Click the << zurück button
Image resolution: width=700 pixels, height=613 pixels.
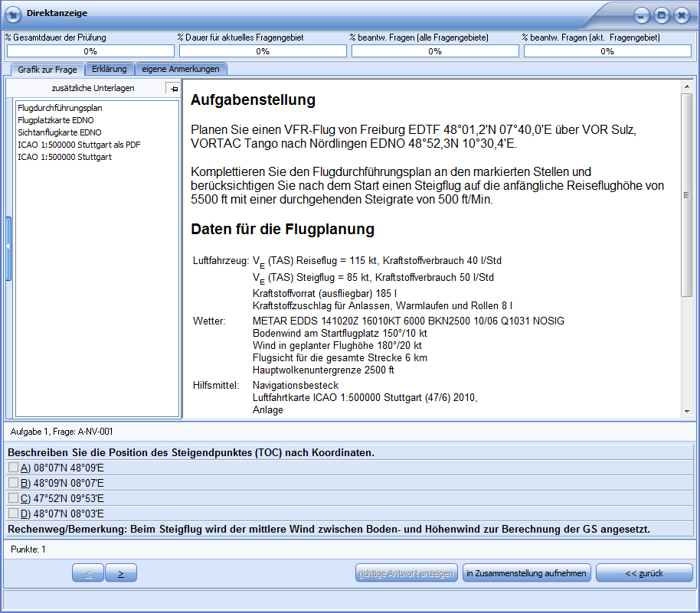click(644, 573)
